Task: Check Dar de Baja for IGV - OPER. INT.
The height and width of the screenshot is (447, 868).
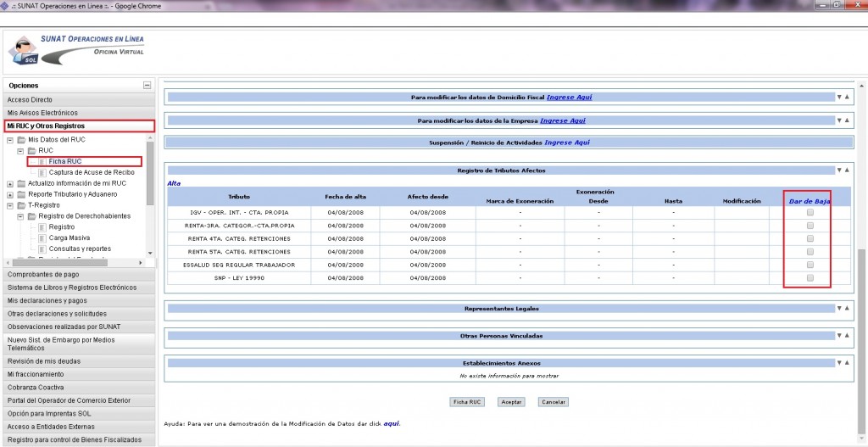Action: 810,212
